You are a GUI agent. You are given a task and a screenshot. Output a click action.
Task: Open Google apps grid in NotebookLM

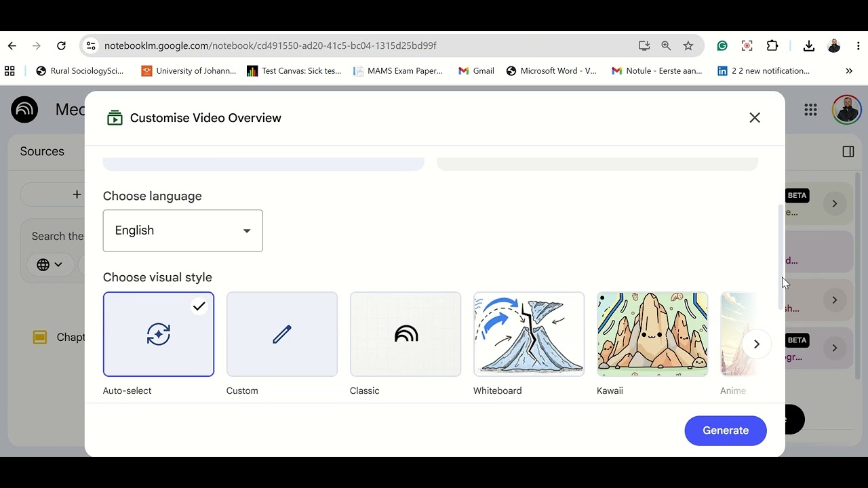pyautogui.click(x=810, y=110)
